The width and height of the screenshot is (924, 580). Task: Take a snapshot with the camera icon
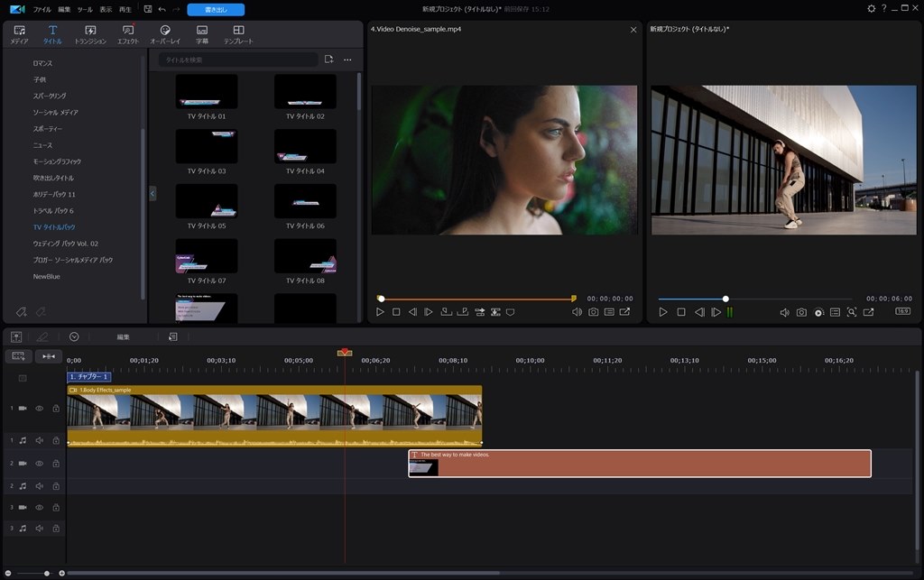point(801,312)
